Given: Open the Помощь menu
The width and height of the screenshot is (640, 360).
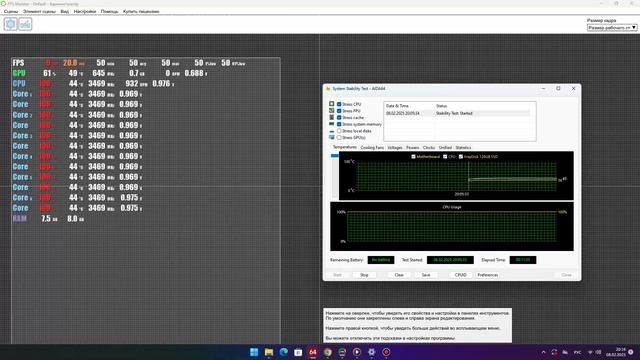Looking at the screenshot, I should pyautogui.click(x=109, y=11).
